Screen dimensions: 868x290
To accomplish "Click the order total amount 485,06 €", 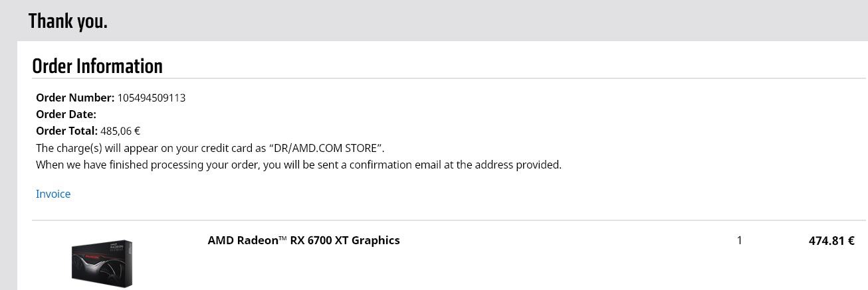I will (120, 131).
